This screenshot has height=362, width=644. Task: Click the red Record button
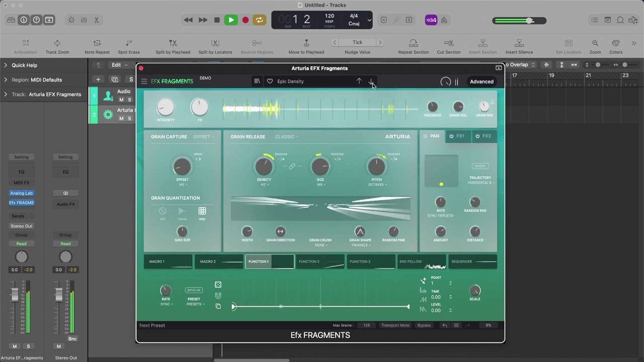click(x=246, y=20)
